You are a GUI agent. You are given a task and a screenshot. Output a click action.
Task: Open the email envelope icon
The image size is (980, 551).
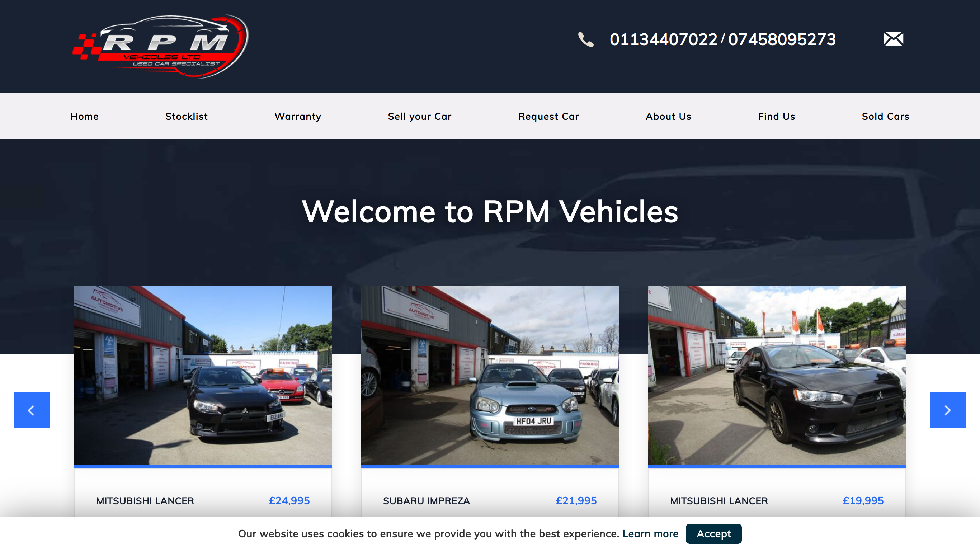point(893,39)
